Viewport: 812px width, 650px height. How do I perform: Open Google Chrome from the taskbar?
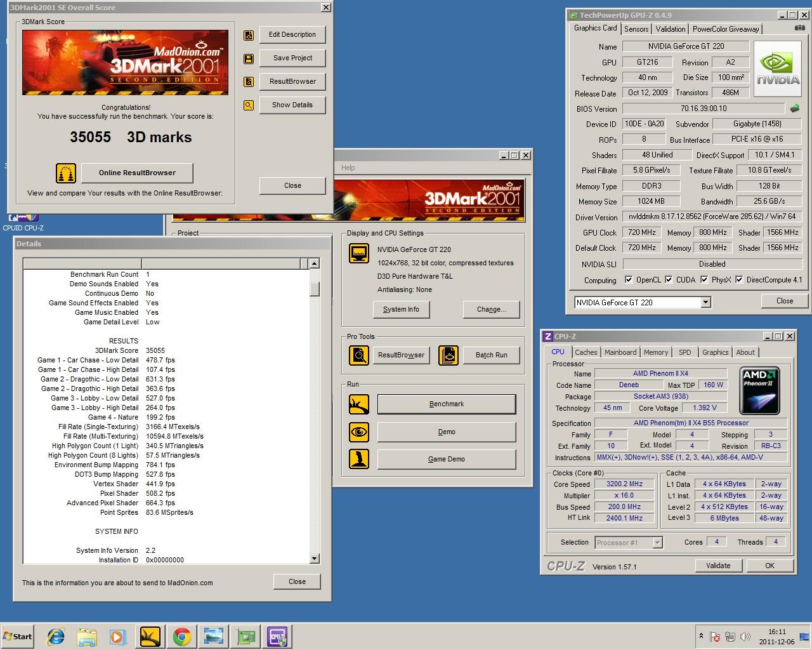pyautogui.click(x=182, y=636)
